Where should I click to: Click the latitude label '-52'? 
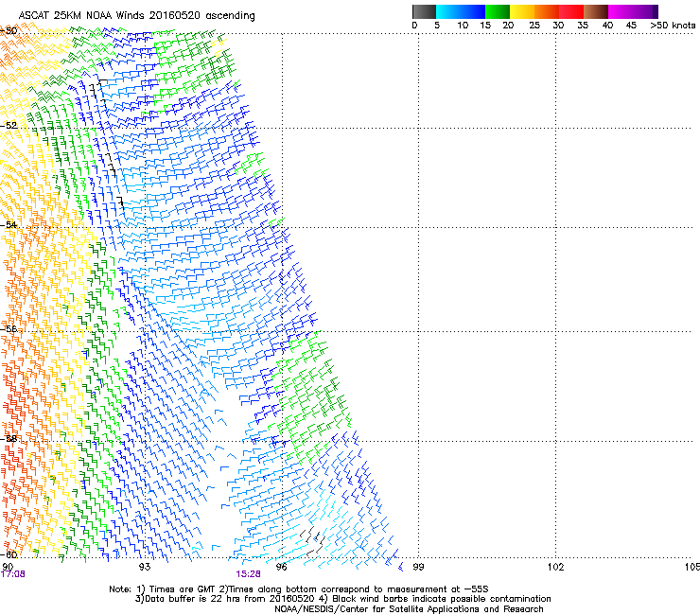pyautogui.click(x=9, y=126)
